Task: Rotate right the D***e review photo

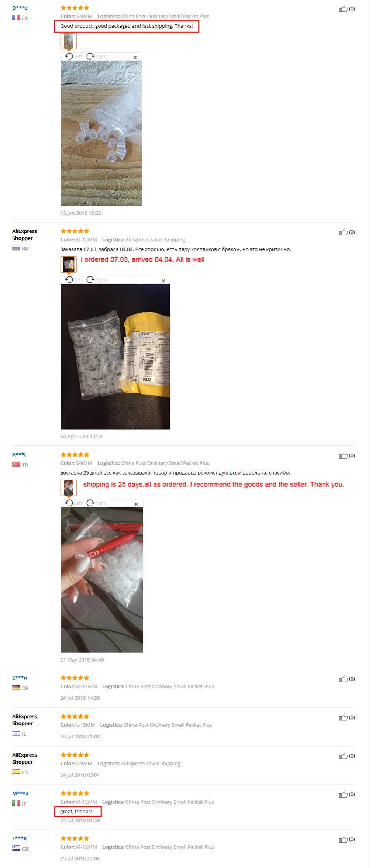Action: [97, 56]
